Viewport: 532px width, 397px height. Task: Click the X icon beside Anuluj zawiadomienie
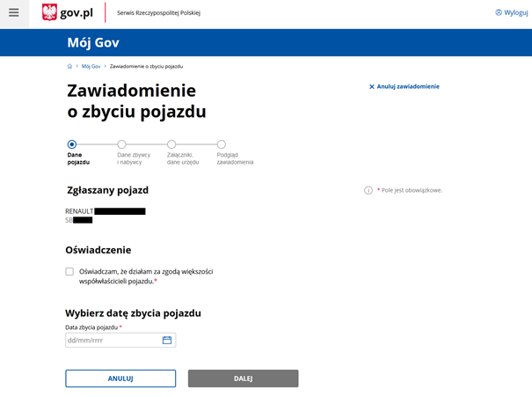(x=371, y=86)
